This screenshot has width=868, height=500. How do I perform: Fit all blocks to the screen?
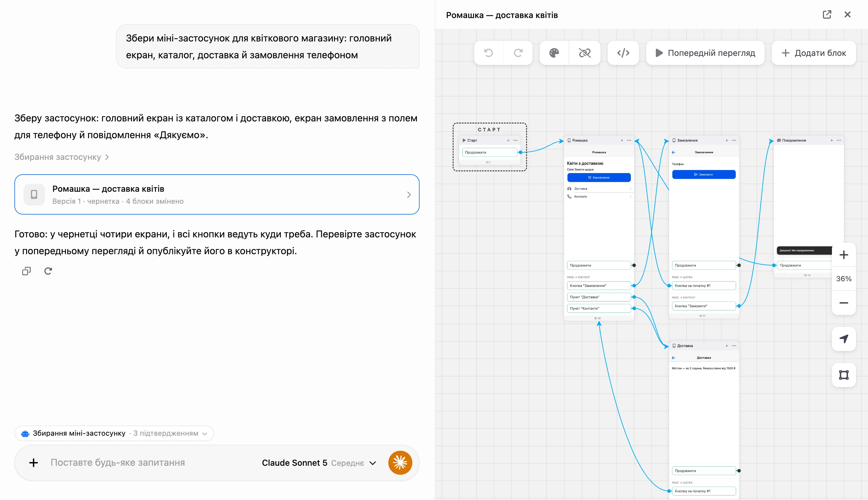tap(844, 375)
